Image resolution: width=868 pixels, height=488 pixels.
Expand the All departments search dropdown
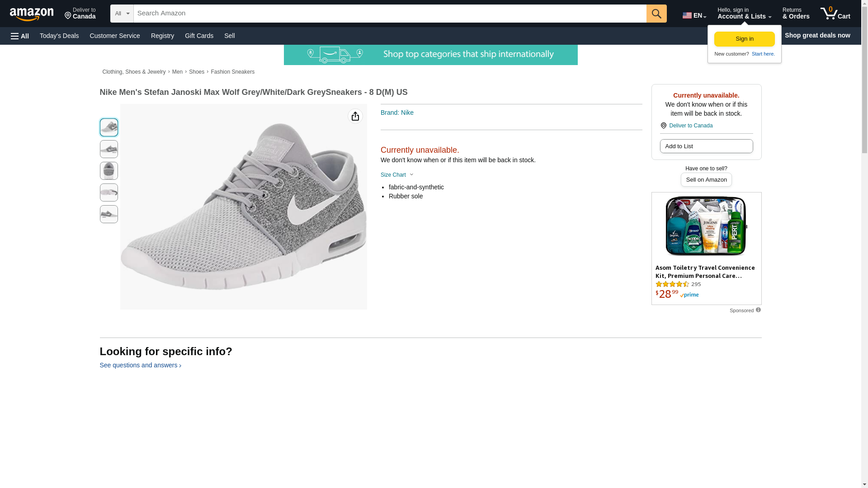(122, 14)
